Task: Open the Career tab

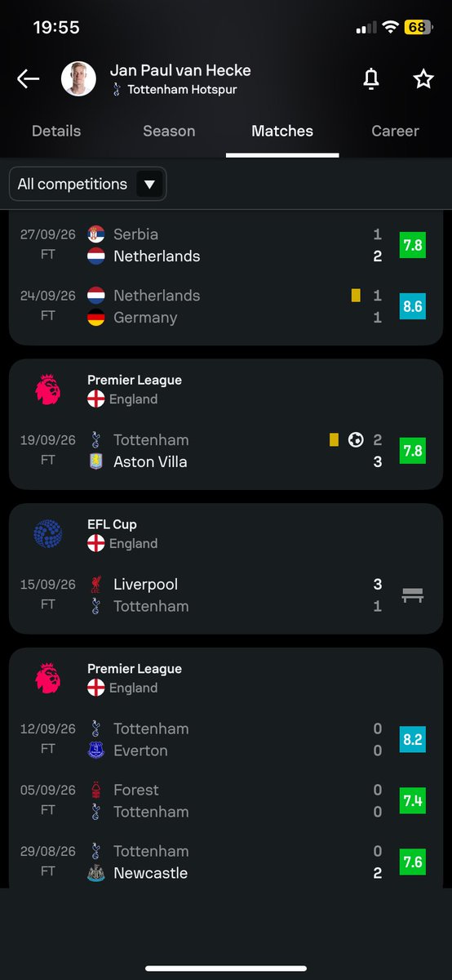Action: pyautogui.click(x=395, y=131)
